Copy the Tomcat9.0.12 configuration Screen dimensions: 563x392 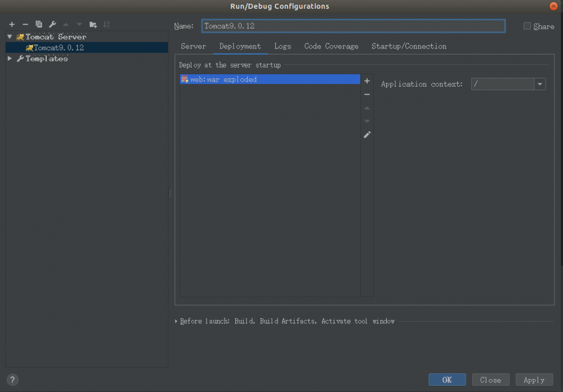point(39,24)
